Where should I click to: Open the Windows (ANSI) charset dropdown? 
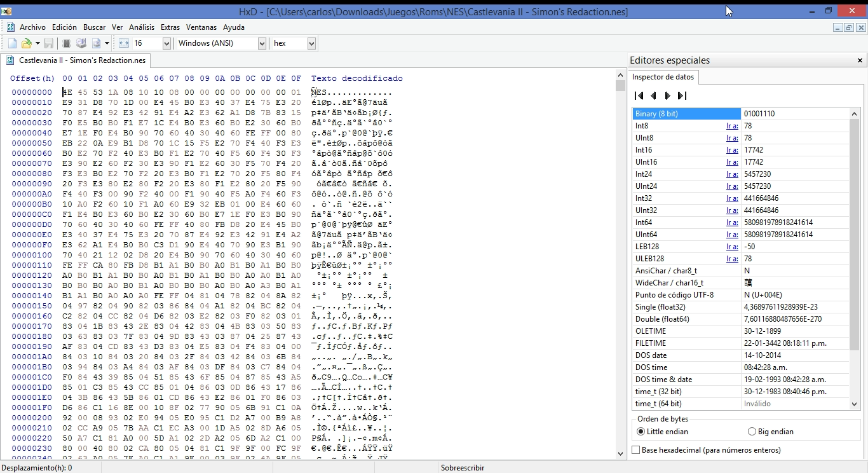click(262, 43)
